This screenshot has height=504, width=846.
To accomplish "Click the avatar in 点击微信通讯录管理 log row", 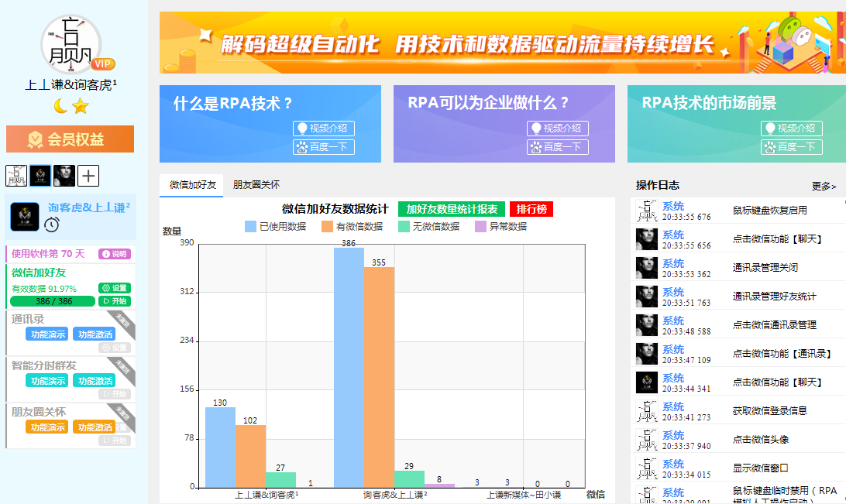I will [x=646, y=325].
